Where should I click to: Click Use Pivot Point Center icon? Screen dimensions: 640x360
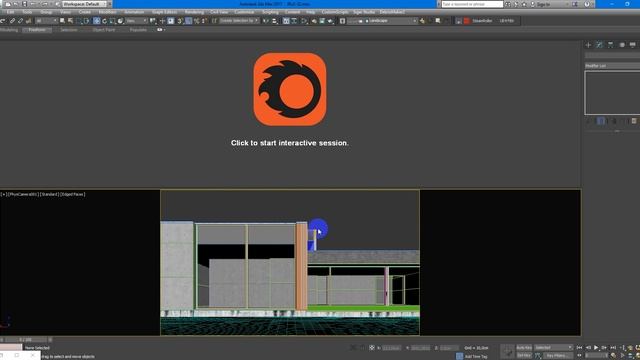click(152, 20)
